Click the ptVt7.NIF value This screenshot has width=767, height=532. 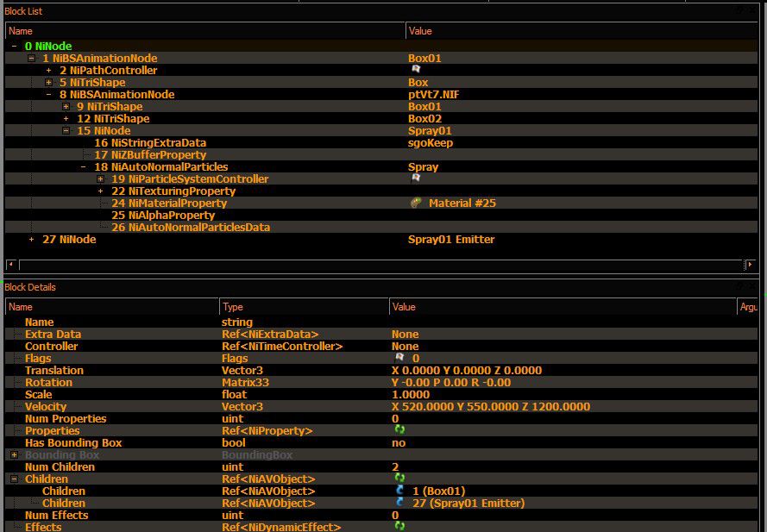coord(433,94)
